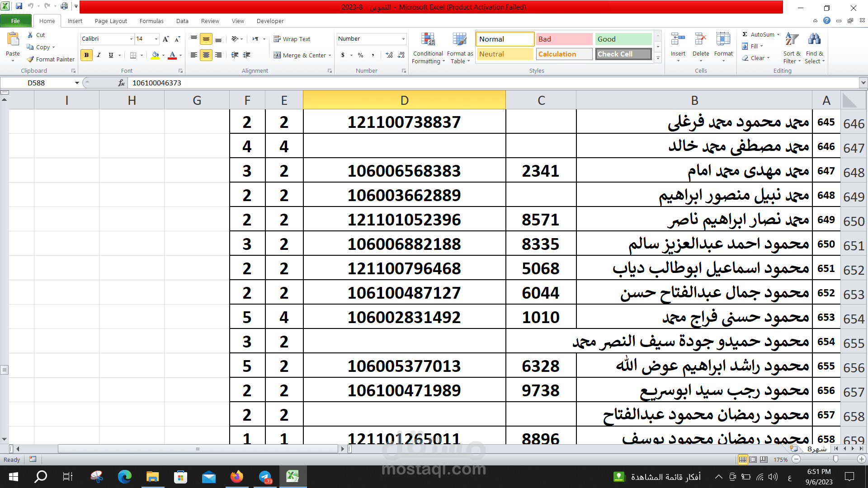Click Increase Decimal icon
868x488 pixels.
point(389,55)
